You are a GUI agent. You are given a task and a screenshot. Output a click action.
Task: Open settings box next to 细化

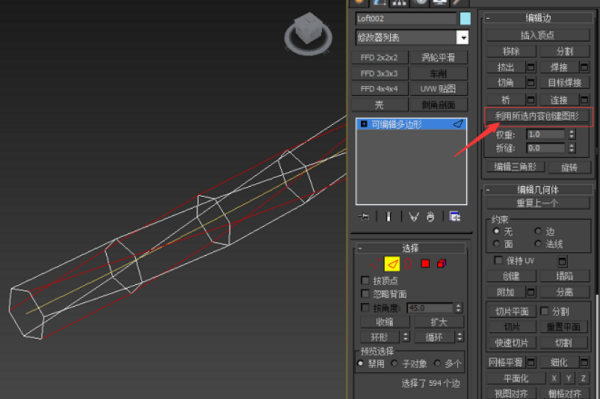pos(584,362)
